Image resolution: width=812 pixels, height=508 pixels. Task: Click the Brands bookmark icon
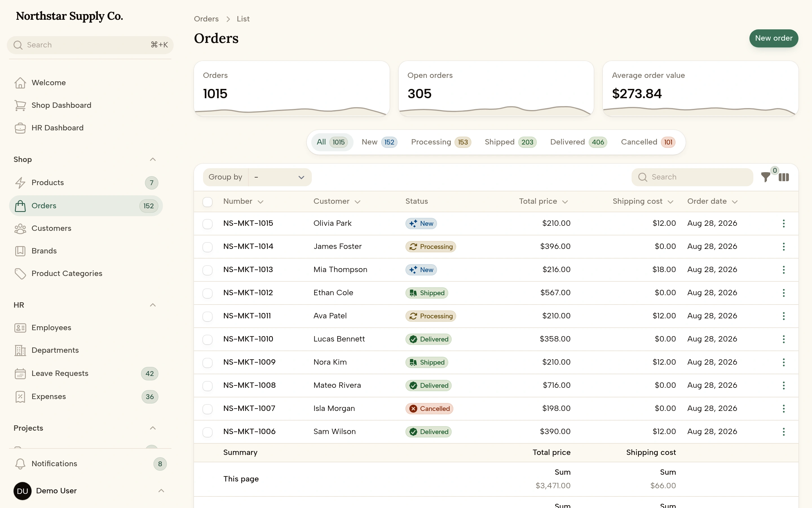20,251
